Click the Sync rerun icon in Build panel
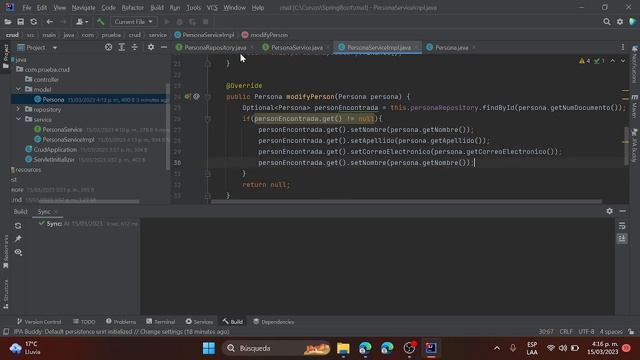640x360 pixels. coord(18,226)
